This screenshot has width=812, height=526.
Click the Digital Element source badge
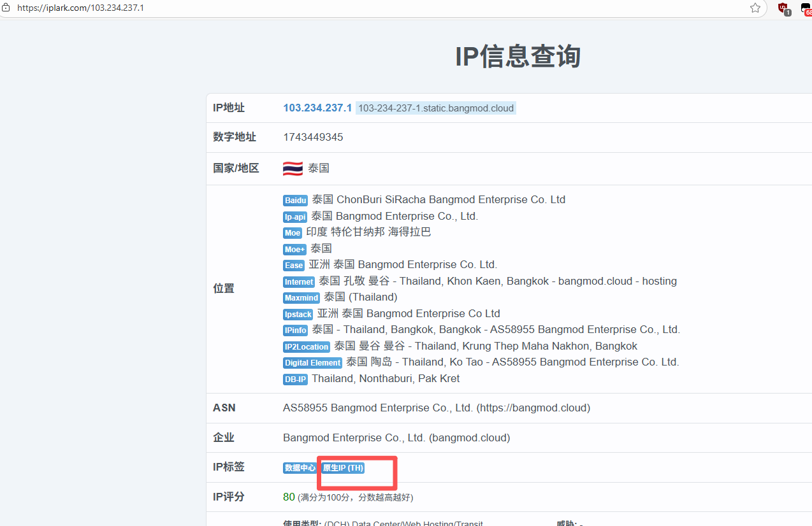click(x=312, y=363)
